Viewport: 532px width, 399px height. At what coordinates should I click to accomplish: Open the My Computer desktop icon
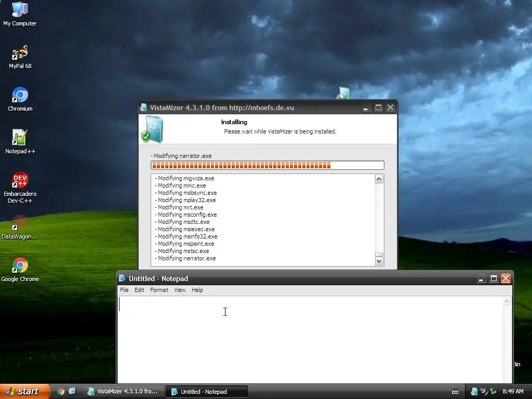click(x=20, y=14)
